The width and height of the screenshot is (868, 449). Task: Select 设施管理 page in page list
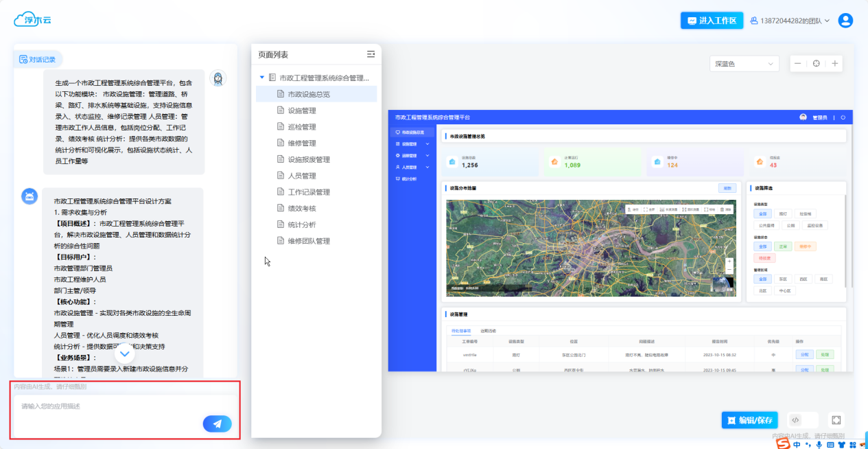[x=301, y=111]
